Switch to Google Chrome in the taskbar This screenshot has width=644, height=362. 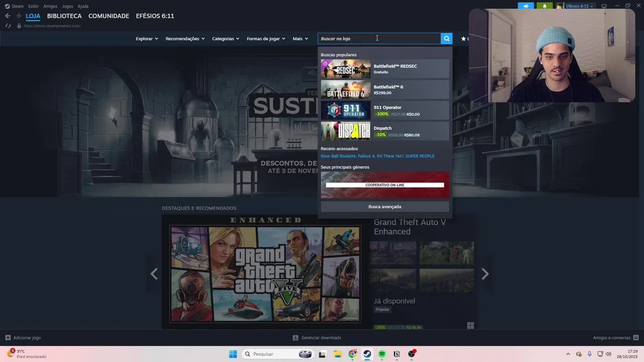(352, 354)
